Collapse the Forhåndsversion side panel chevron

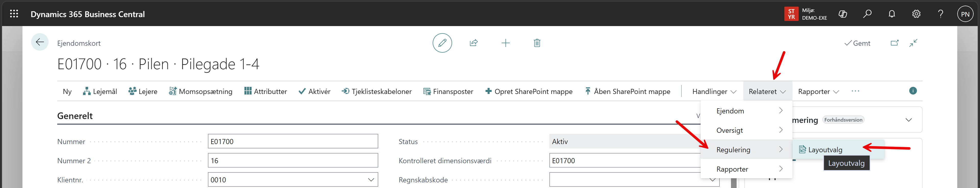(x=908, y=120)
